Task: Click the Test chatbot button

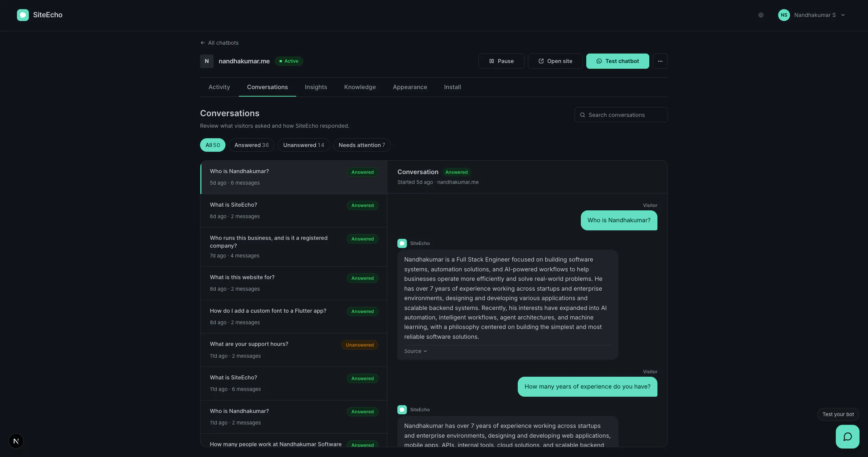Action: pyautogui.click(x=618, y=61)
